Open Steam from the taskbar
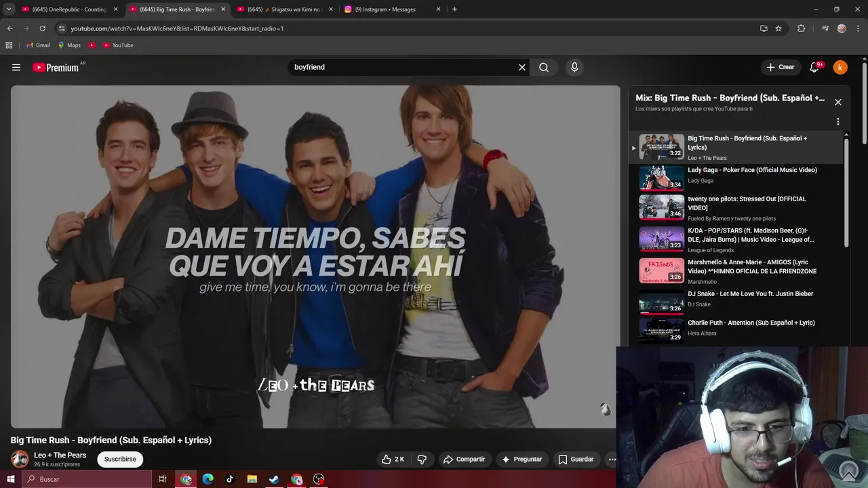868x488 pixels. pos(274,479)
